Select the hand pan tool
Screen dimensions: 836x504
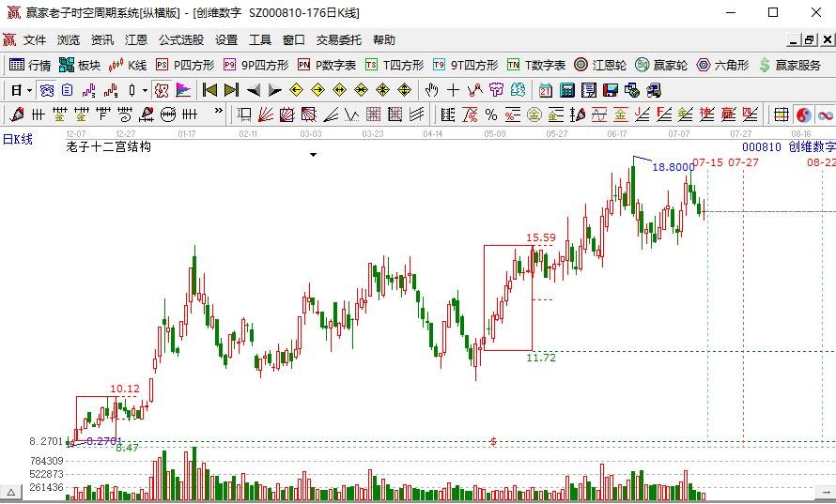[431, 91]
